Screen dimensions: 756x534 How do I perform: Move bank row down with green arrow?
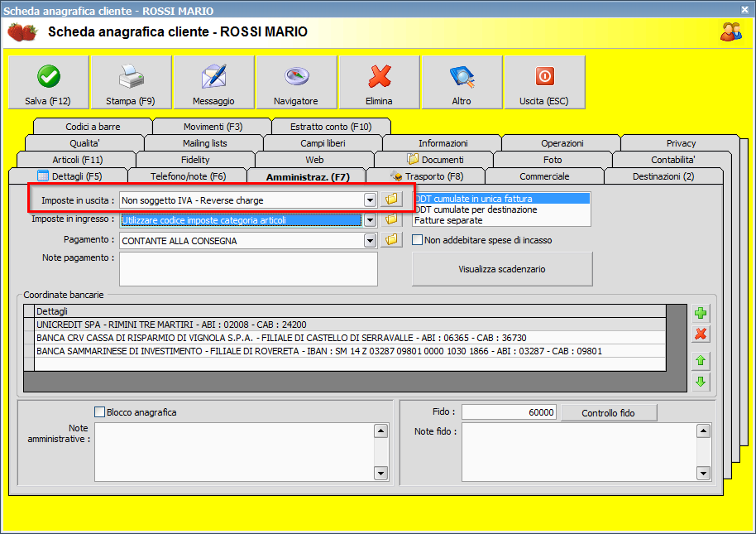tap(701, 382)
